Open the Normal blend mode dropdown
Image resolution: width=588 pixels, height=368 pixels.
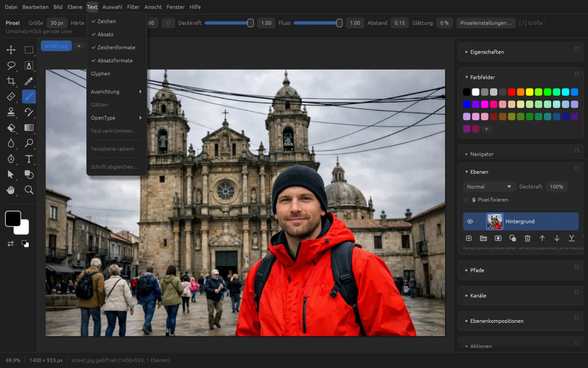489,187
